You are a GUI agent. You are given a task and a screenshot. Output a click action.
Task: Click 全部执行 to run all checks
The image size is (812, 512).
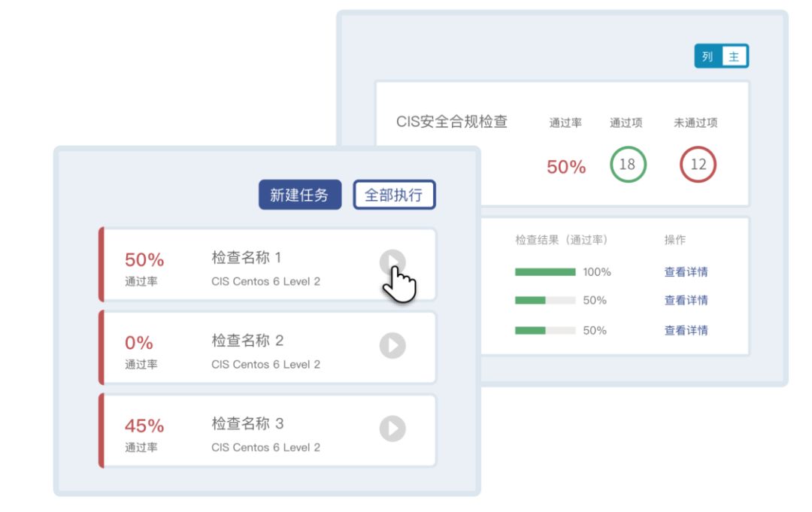394,194
